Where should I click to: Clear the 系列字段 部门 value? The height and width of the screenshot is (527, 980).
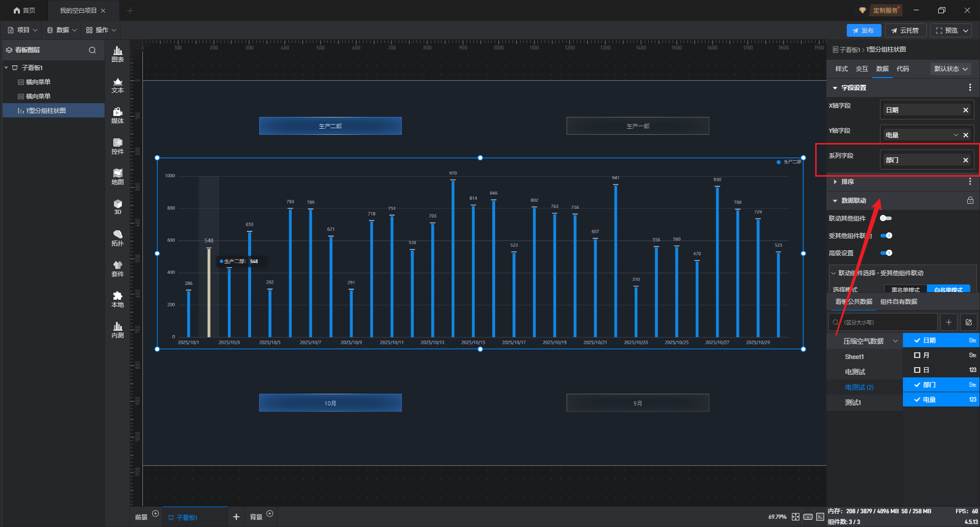point(965,160)
